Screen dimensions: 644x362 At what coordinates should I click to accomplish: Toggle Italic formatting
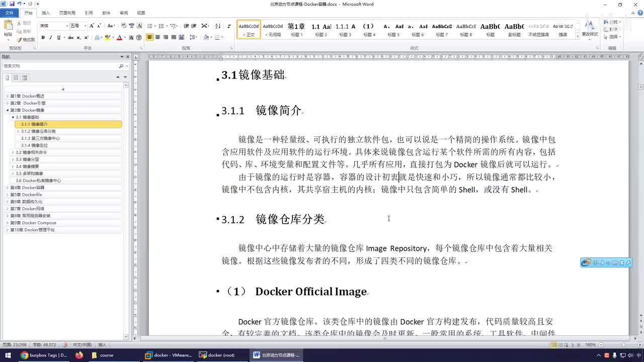coord(51,38)
